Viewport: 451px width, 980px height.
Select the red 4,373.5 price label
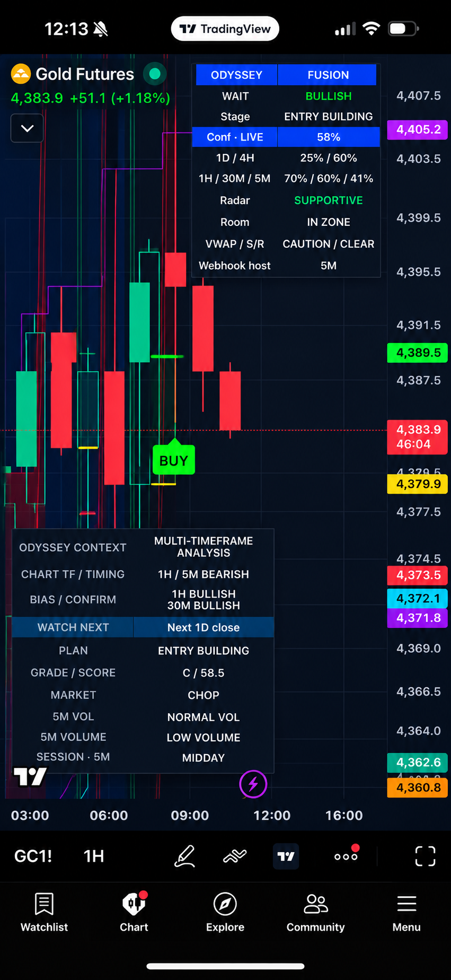418,575
